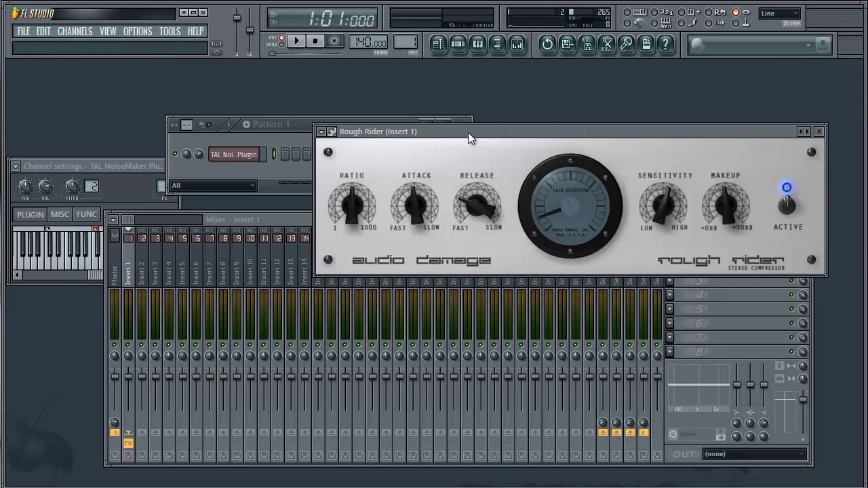This screenshot has height=488, width=868.
Task: Open the project info document icon
Action: pos(646,45)
